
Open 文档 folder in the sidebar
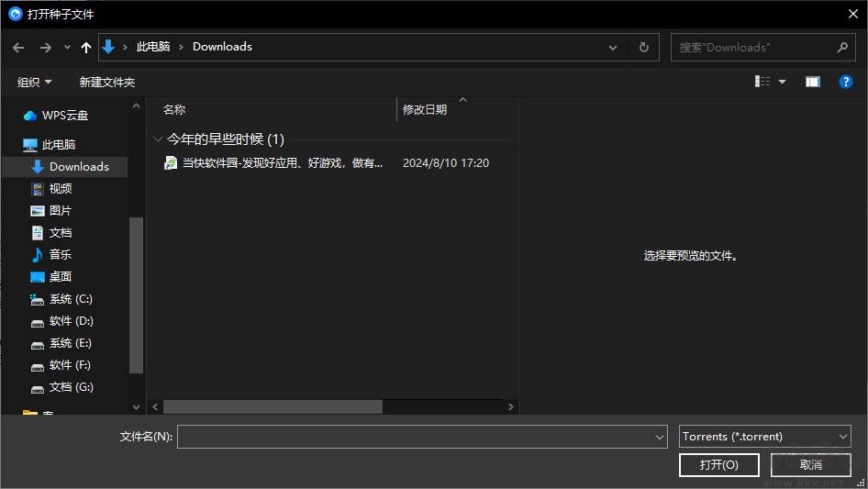tap(60, 233)
